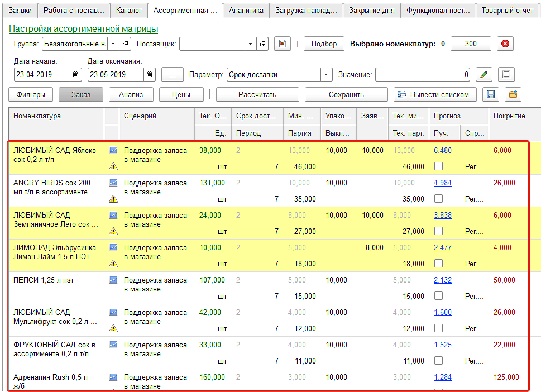Toggle manual forecast checkbox for Земляничное Лето

click(438, 231)
